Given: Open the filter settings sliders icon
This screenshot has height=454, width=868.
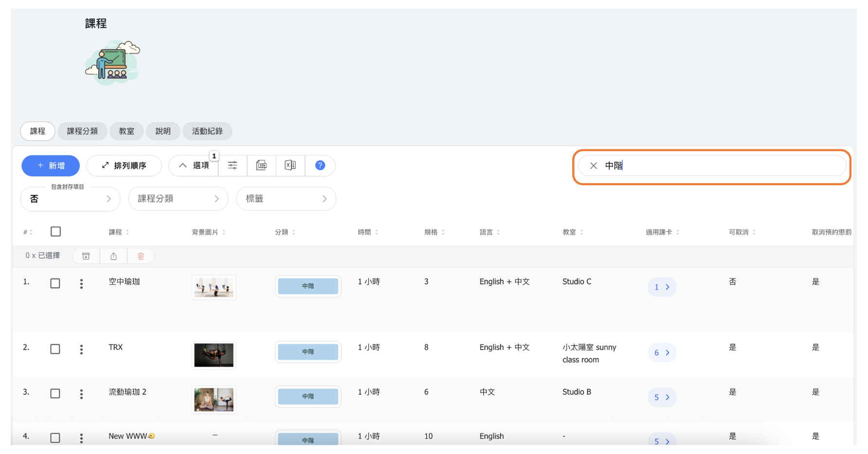Looking at the screenshot, I should (x=233, y=166).
